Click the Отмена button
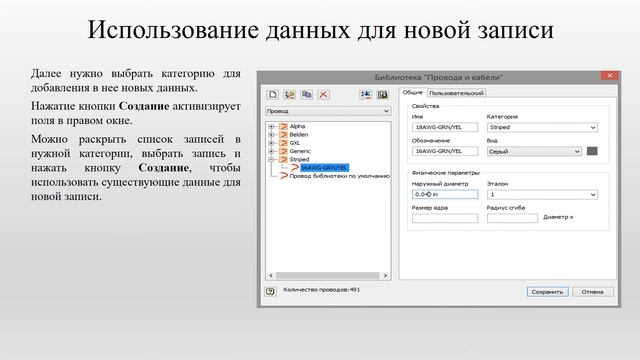 593,292
